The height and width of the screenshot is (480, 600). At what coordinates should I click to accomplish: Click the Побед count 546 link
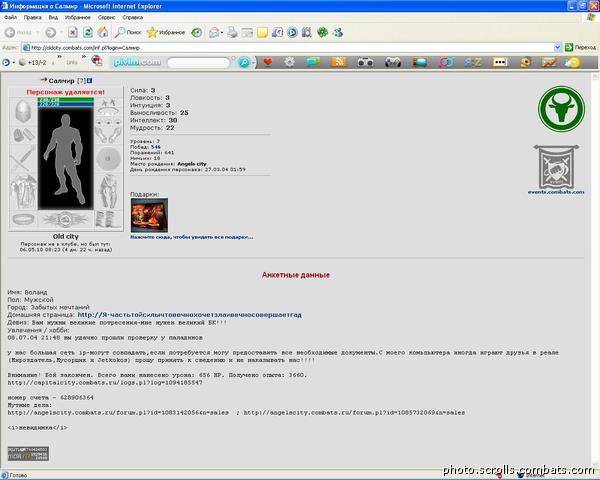pyautogui.click(x=156, y=147)
